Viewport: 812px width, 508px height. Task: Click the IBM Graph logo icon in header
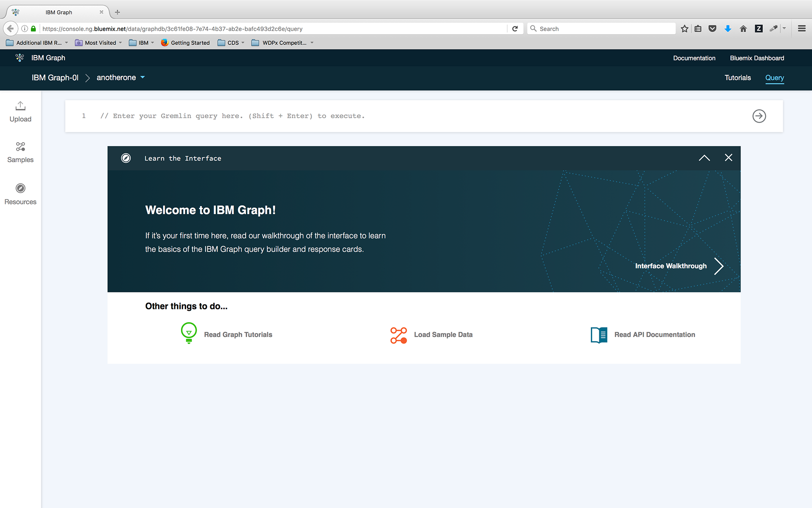pos(19,58)
